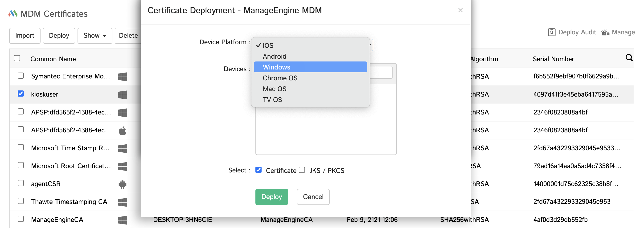Image resolution: width=644 pixels, height=228 pixels.
Task: Choose Android from the platform dropdown
Action: pos(275,56)
